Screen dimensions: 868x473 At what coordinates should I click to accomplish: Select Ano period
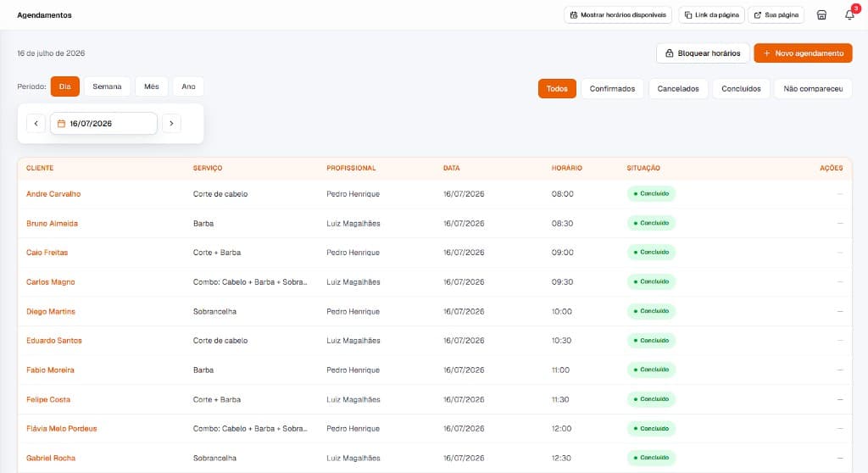(188, 86)
